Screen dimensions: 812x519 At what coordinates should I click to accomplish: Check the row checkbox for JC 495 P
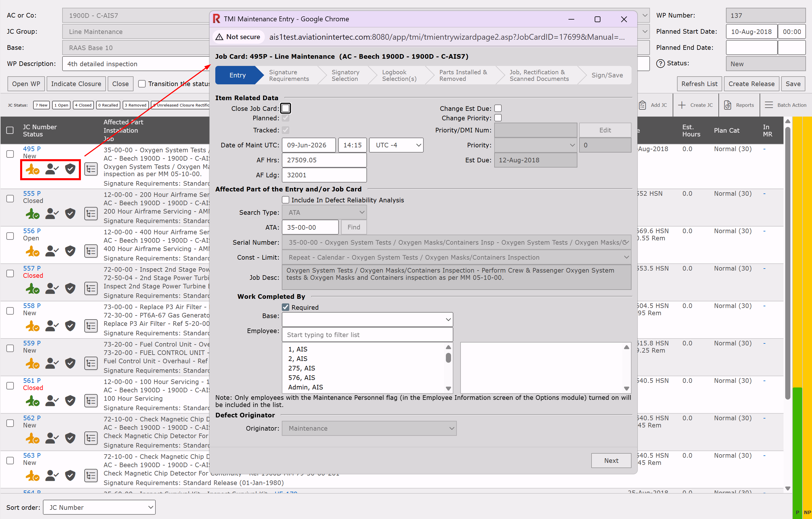[10, 154]
